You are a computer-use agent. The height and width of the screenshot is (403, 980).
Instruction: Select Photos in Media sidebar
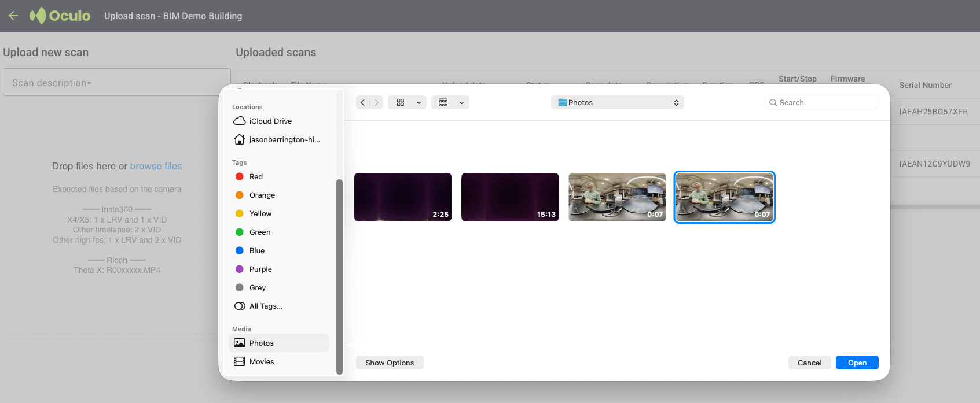(262, 343)
